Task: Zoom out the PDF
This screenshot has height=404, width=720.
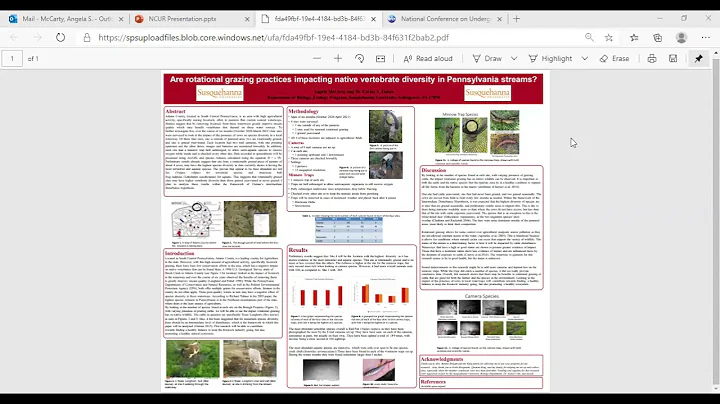Action: [317, 59]
